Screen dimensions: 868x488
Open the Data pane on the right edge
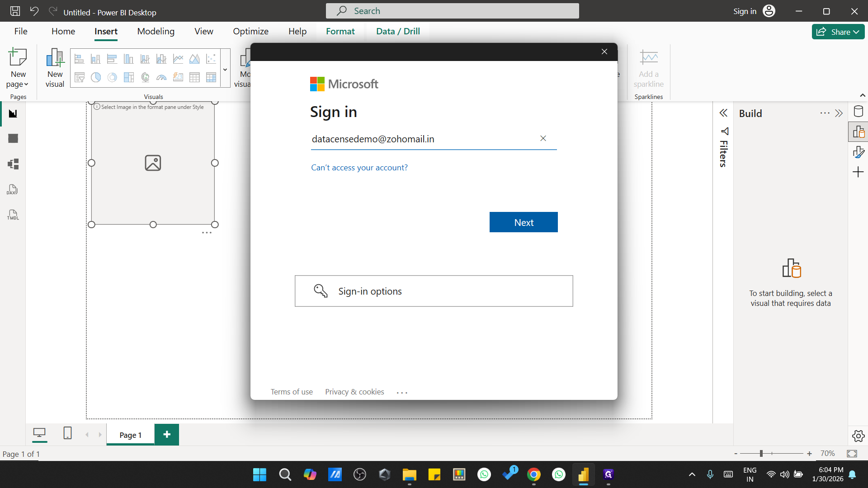[859, 111]
